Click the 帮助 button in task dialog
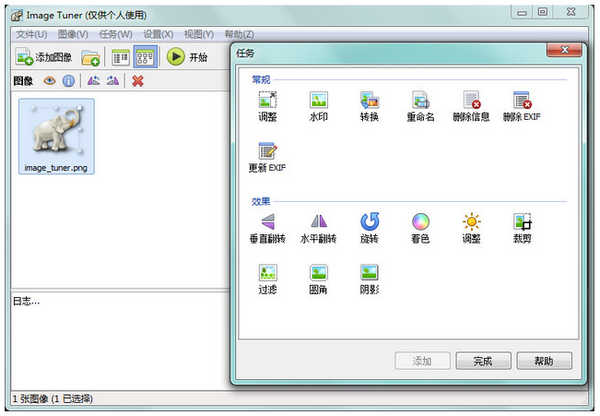 [544, 361]
